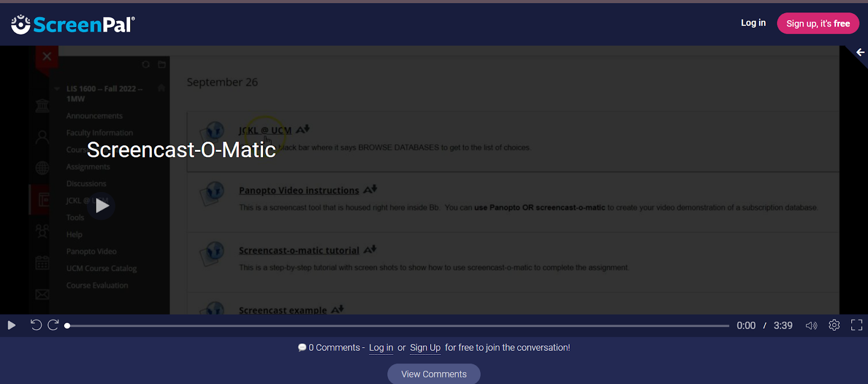Click the ScreenPal logo
This screenshot has height=384, width=868.
click(x=73, y=24)
